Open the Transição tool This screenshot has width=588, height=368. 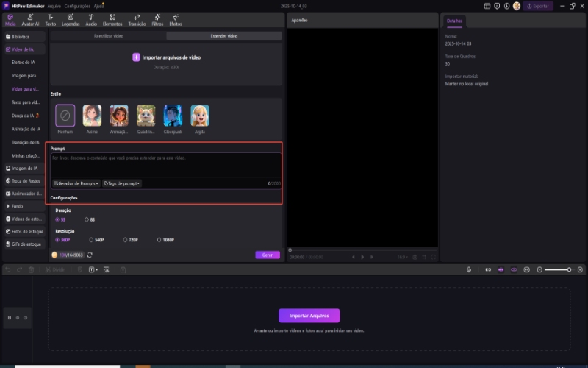coord(137,20)
